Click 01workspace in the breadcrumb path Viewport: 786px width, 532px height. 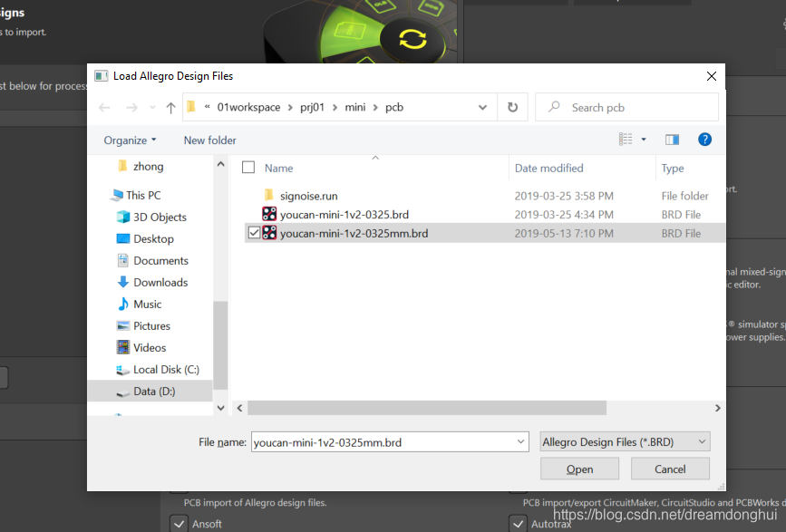(248, 107)
